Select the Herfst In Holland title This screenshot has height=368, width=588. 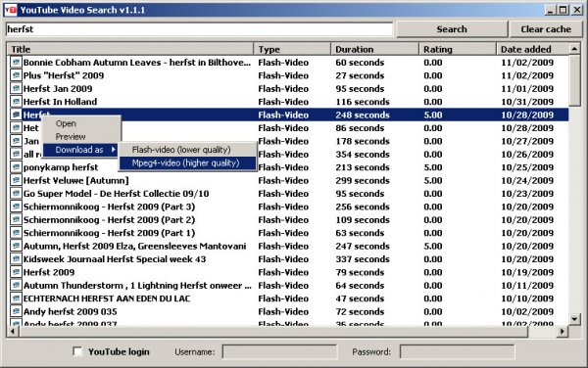pyautogui.click(x=60, y=102)
